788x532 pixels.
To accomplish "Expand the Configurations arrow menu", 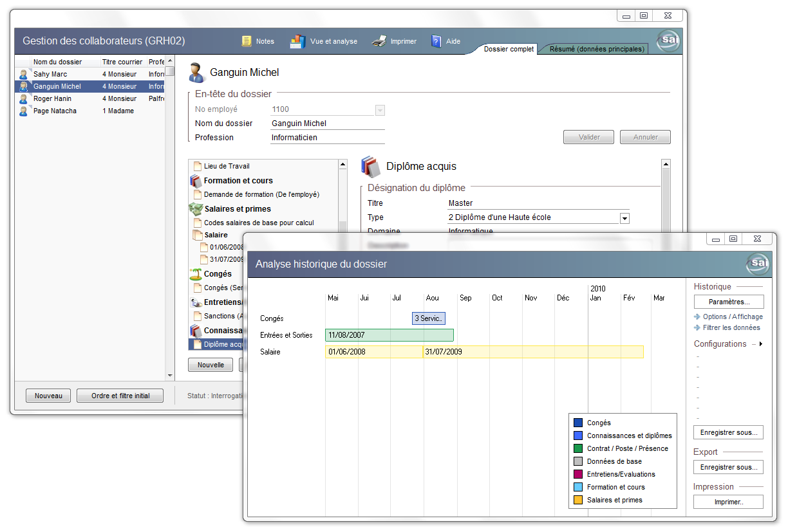I will (760, 344).
